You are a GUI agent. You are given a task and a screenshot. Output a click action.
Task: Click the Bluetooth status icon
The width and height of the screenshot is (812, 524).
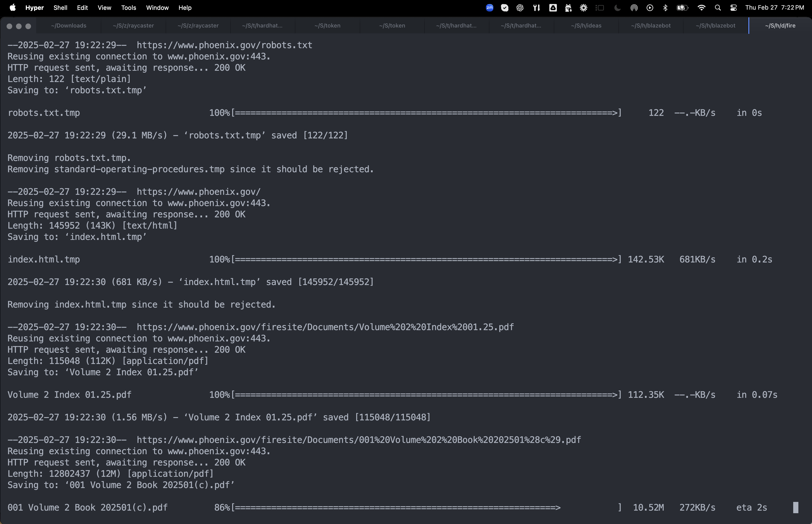coord(665,8)
